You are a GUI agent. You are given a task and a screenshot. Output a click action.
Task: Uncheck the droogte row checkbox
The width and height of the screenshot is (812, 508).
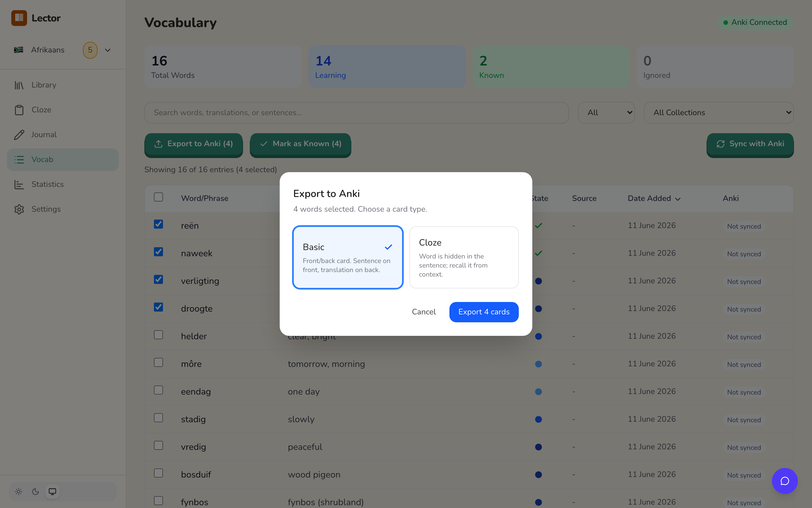(158, 307)
